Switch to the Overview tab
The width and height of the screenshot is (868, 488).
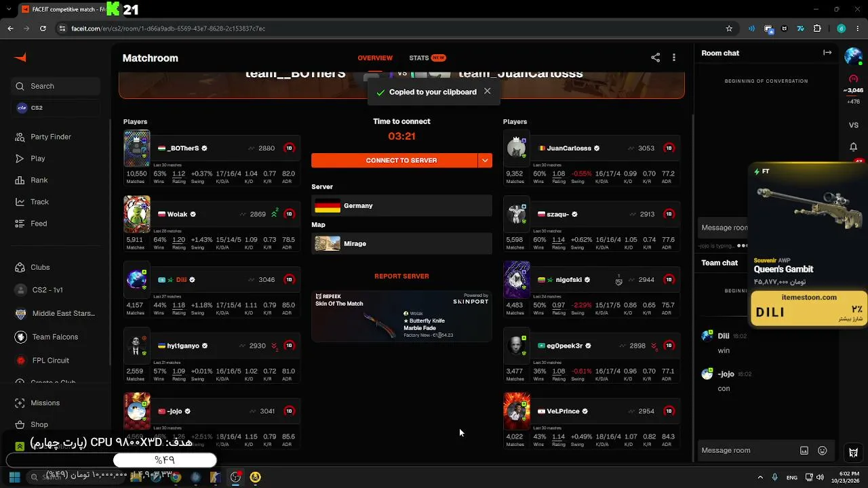point(375,58)
